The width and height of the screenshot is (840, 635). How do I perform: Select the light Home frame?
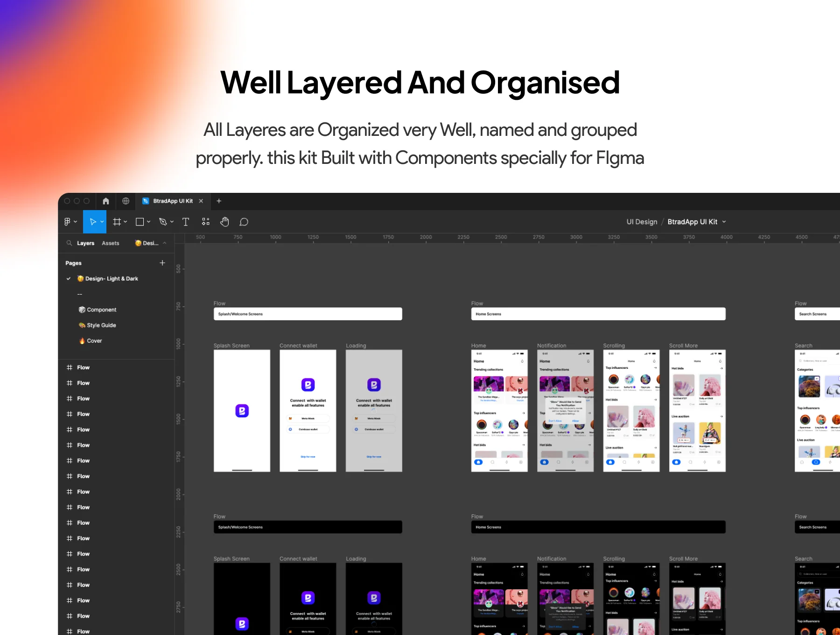point(499,411)
